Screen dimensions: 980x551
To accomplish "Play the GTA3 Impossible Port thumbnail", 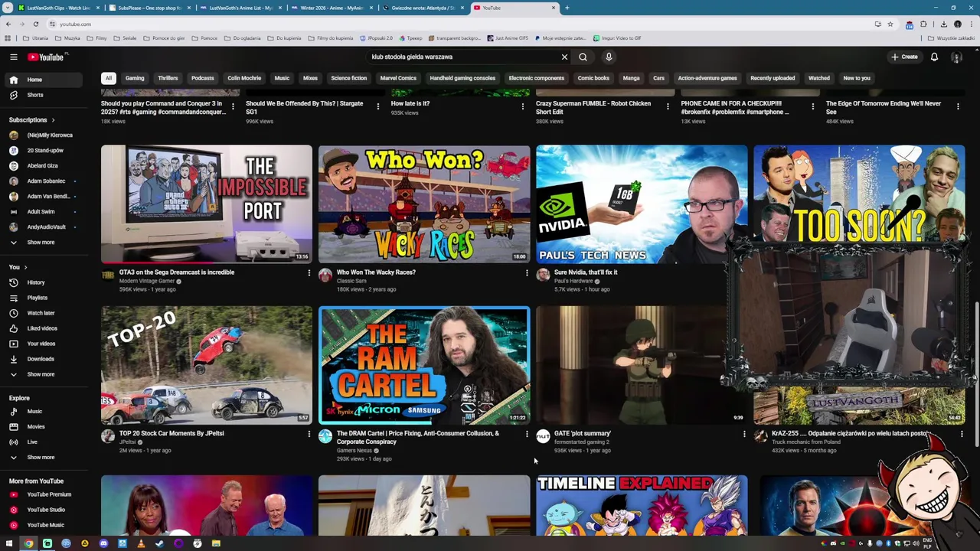I will [x=207, y=204].
